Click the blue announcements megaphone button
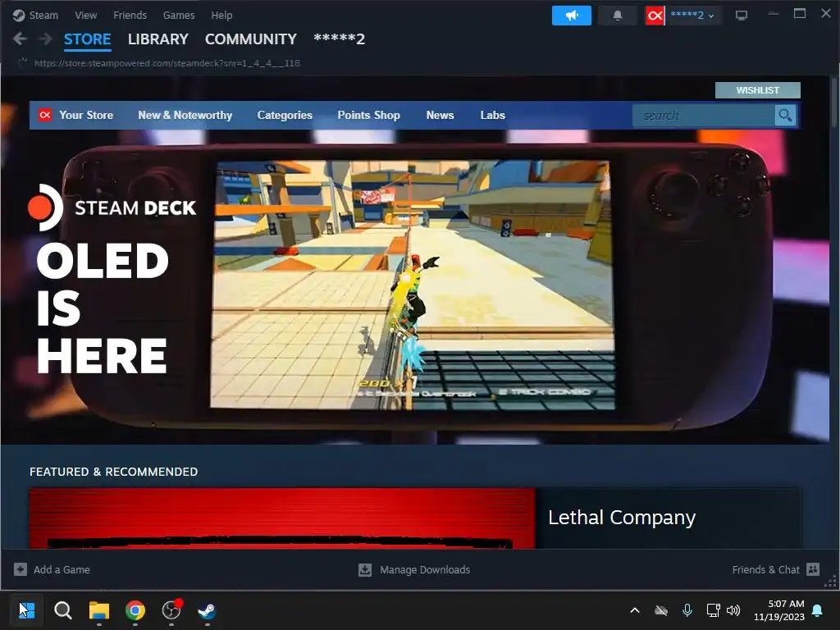The image size is (840, 630). [x=572, y=16]
